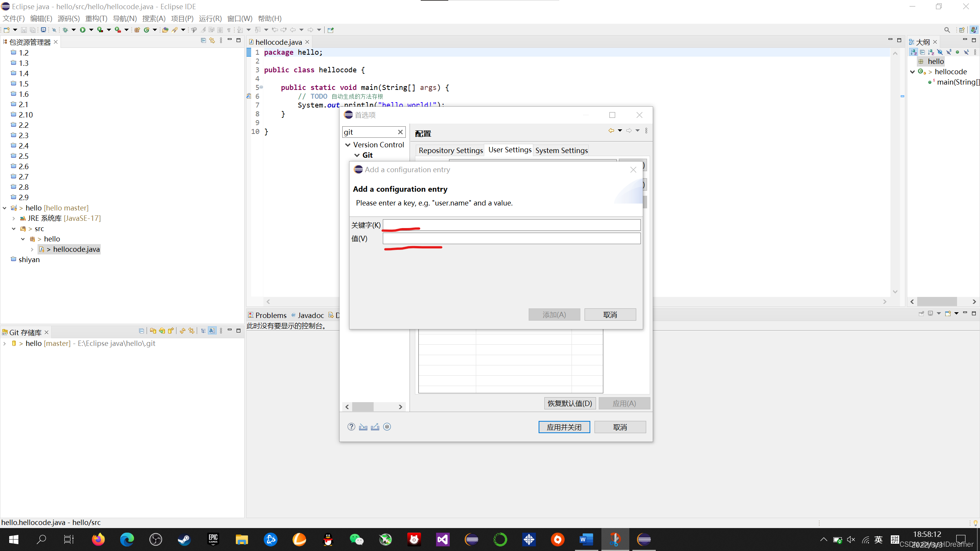
Task: Toggle Sort alphabetically in Outline view
Action: (x=913, y=52)
